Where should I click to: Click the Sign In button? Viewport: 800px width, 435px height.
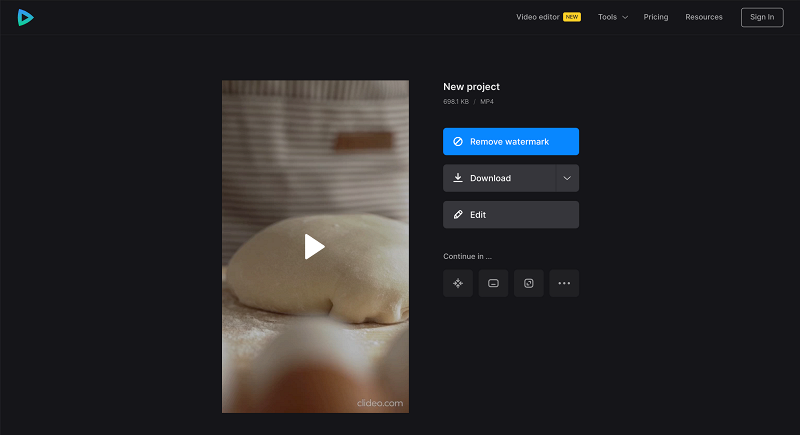(762, 17)
